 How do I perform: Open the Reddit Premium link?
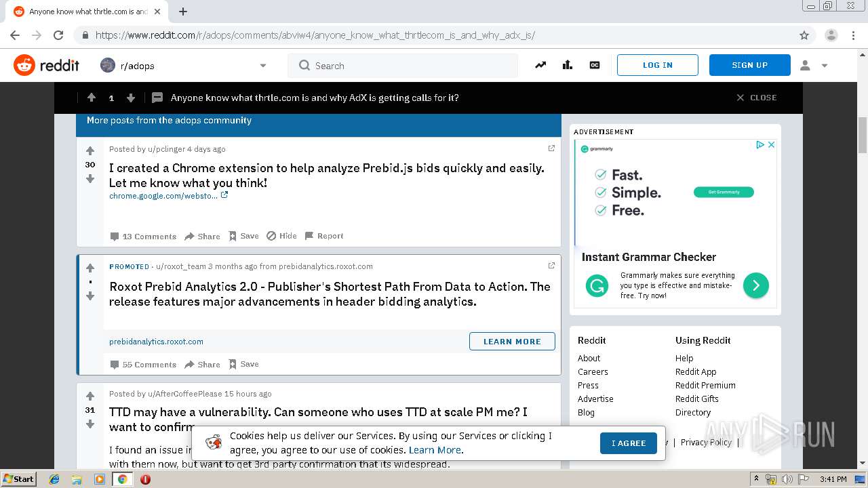[x=705, y=385]
